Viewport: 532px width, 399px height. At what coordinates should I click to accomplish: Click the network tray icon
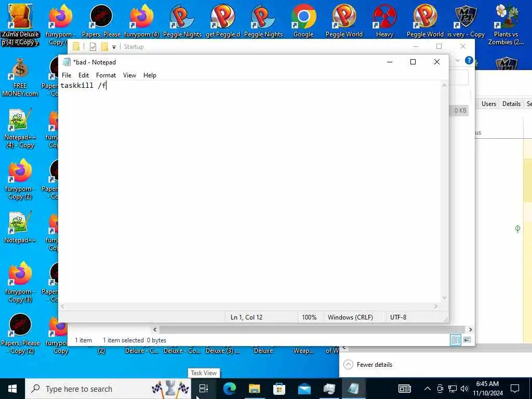[453, 389]
